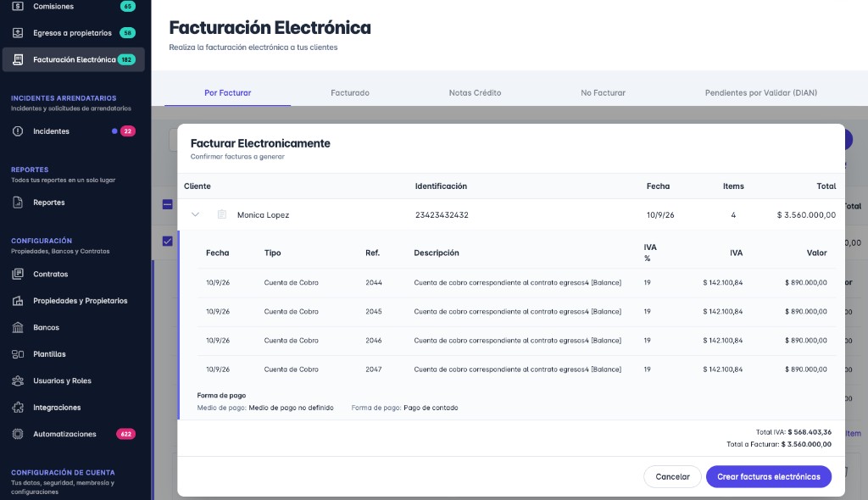The height and width of the screenshot is (500, 868).
Task: Click the Reportes document icon
Action: coord(18,202)
